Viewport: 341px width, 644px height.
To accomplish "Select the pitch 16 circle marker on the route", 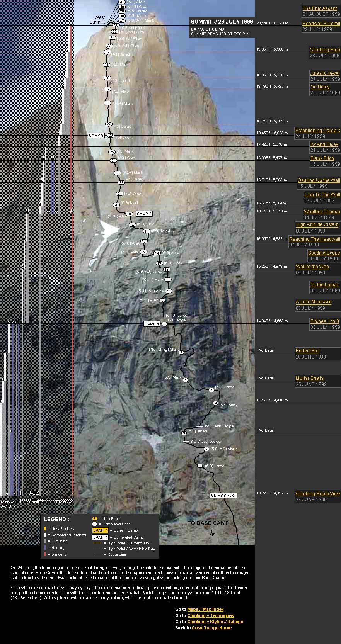I will pyautogui.click(x=144, y=241).
